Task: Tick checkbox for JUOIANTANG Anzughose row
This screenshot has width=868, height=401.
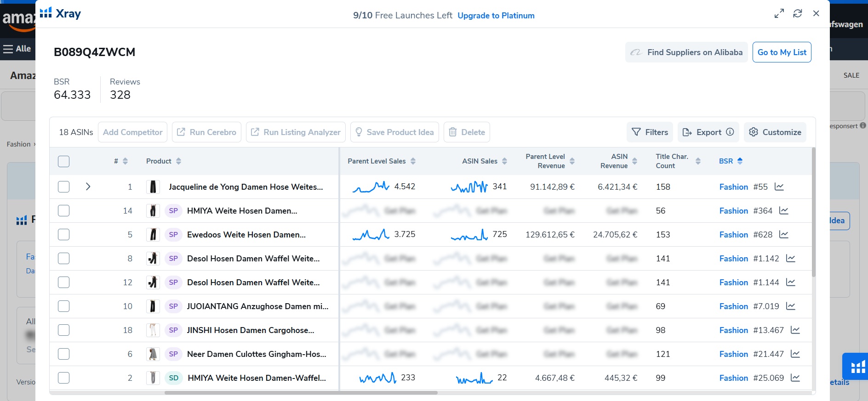Action: (64, 306)
